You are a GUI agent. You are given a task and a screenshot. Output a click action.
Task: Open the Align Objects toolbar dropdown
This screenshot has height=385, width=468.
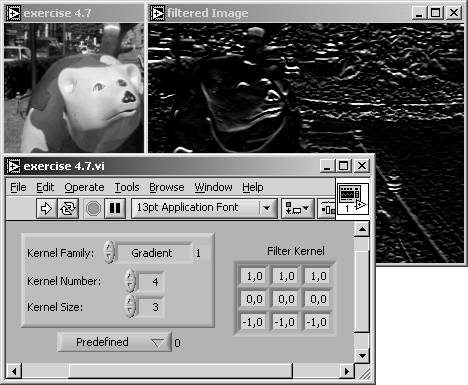point(297,209)
